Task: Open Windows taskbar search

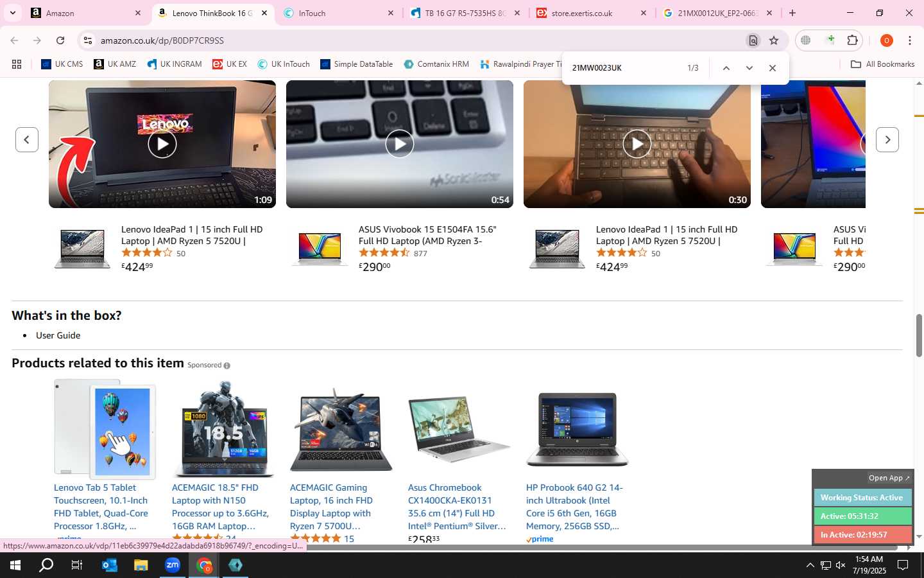Action: [46, 565]
